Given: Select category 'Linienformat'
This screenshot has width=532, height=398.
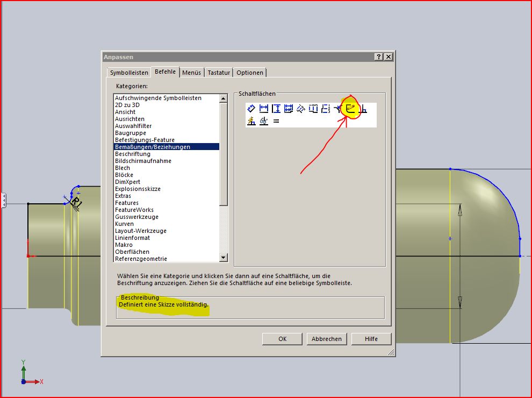Looking at the screenshot, I should pos(166,238).
